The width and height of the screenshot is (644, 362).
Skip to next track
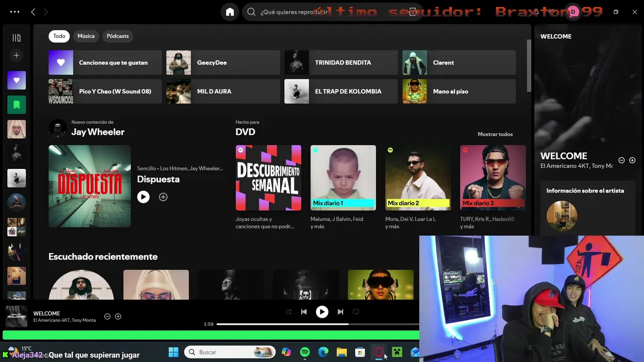click(341, 312)
